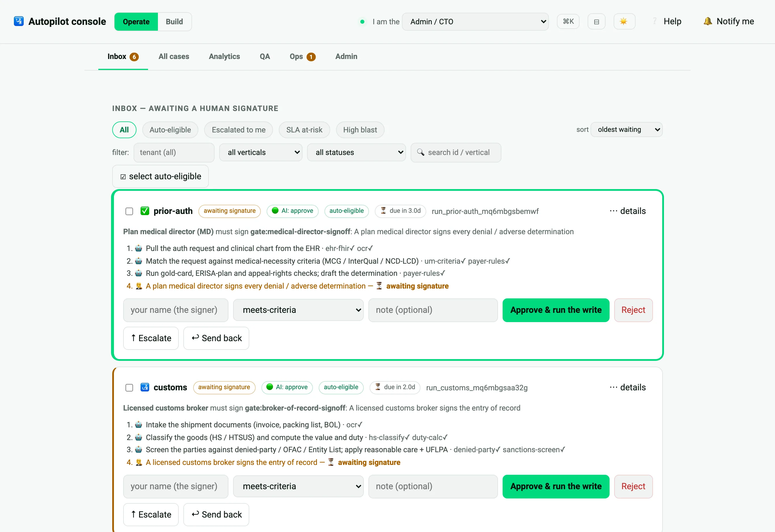Click the 'tenant (all)' filter field
This screenshot has height=532, width=775.
click(x=174, y=153)
